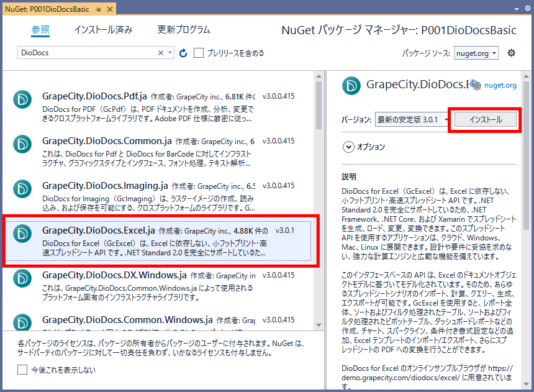The height and width of the screenshot is (392, 534).
Task: Select the GrapeCity.DioDocs.DX.Windows.ja package title
Action: pos(114,275)
